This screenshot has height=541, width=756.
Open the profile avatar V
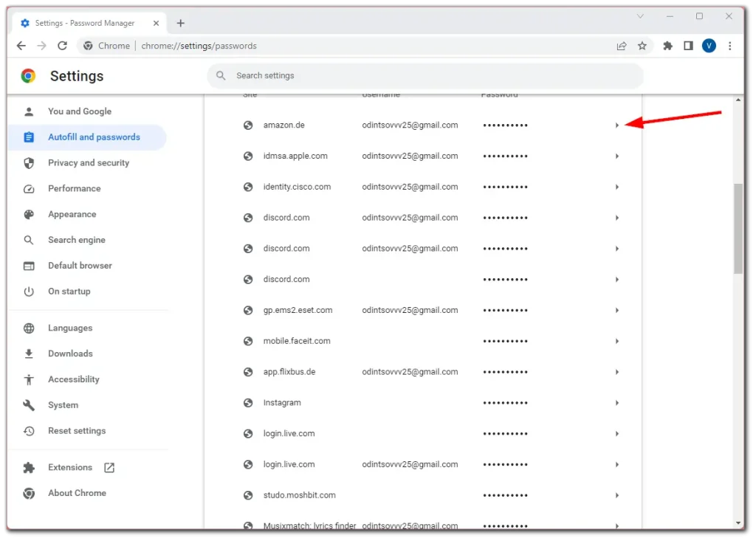(x=709, y=46)
